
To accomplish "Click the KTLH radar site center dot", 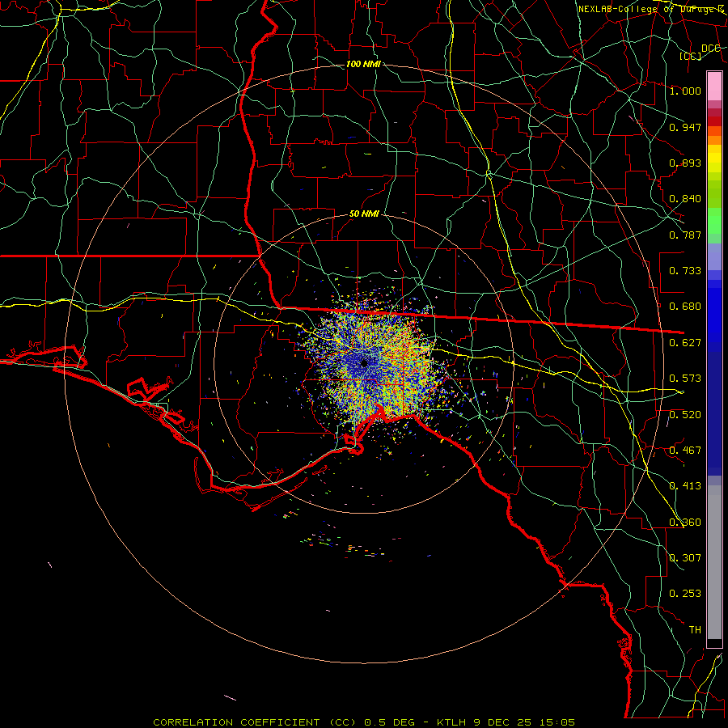I will point(364,363).
